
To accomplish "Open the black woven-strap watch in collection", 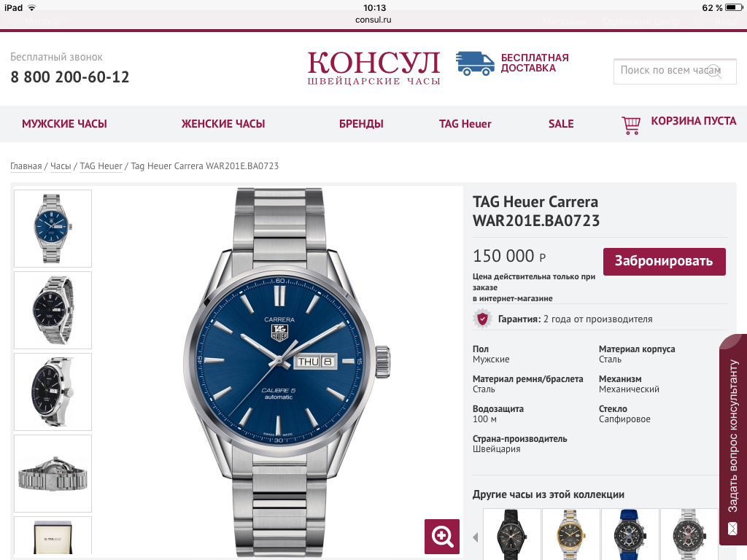I will pyautogui.click(x=512, y=534).
